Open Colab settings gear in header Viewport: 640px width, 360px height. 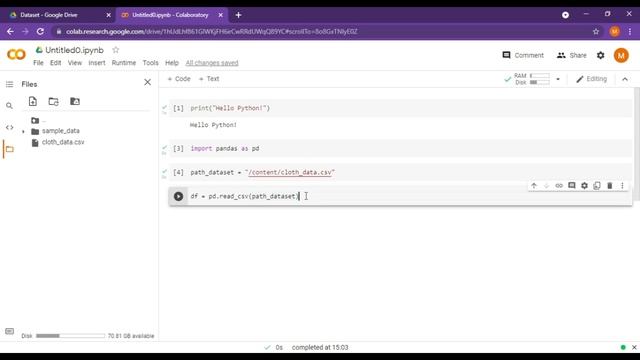point(600,55)
